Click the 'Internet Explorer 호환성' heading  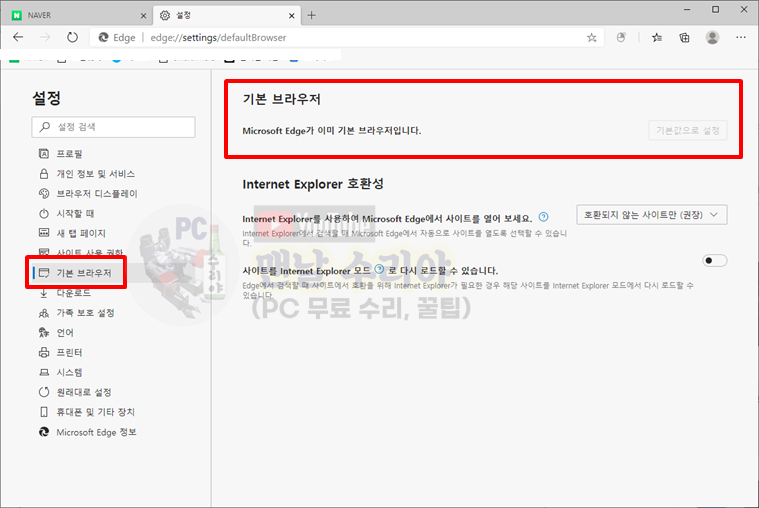pos(313,184)
